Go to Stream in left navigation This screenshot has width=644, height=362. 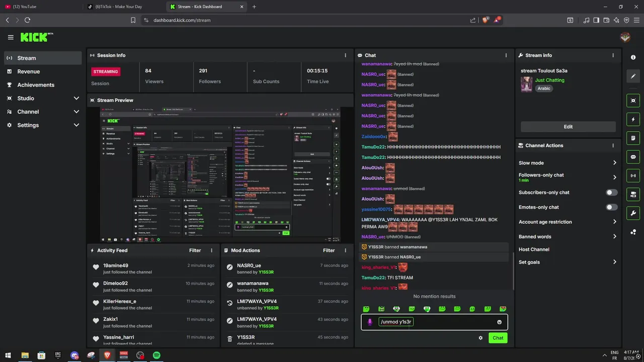tap(43, 58)
